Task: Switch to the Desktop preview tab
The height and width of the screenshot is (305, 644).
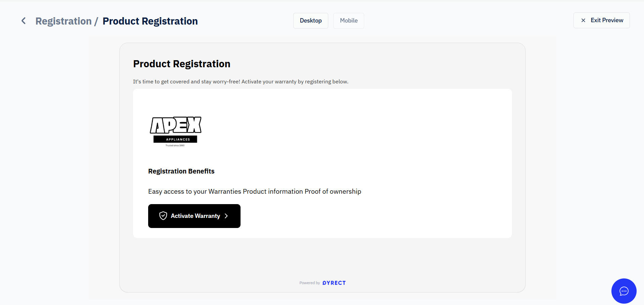Action: tap(311, 21)
